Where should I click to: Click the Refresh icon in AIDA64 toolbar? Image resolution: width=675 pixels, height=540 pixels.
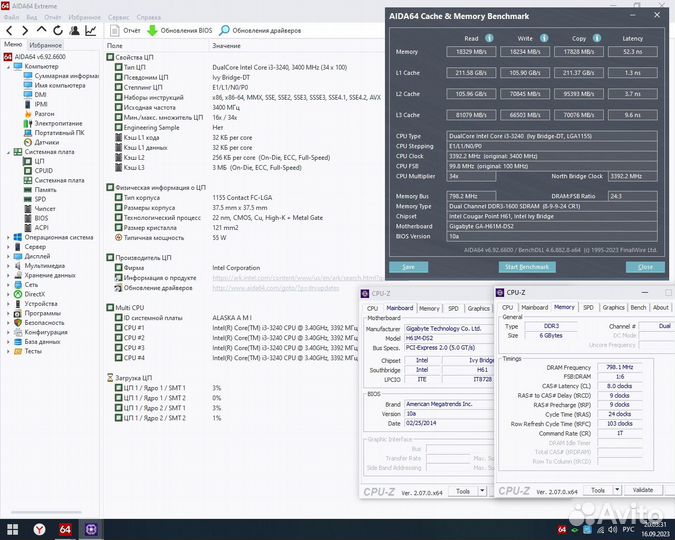(58, 31)
